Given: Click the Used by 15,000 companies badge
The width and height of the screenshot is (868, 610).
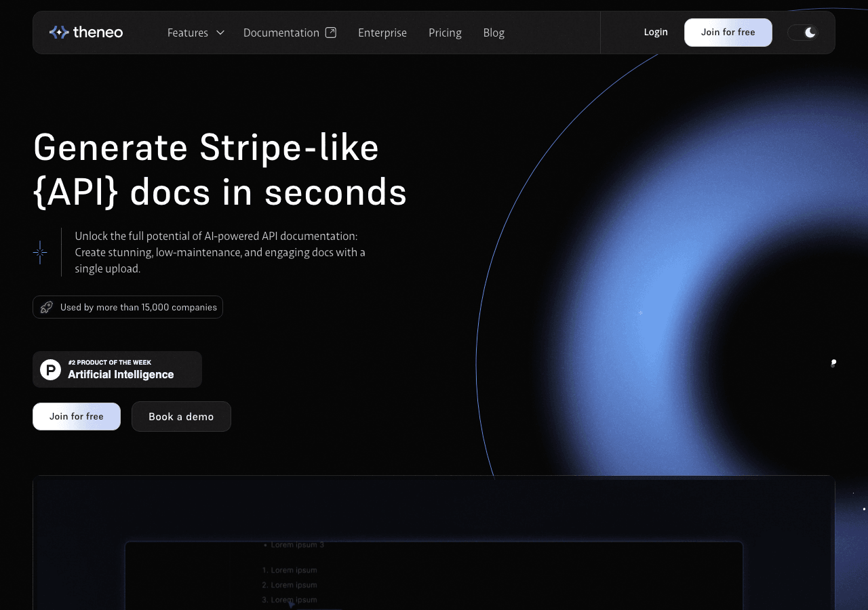Looking at the screenshot, I should [x=127, y=307].
